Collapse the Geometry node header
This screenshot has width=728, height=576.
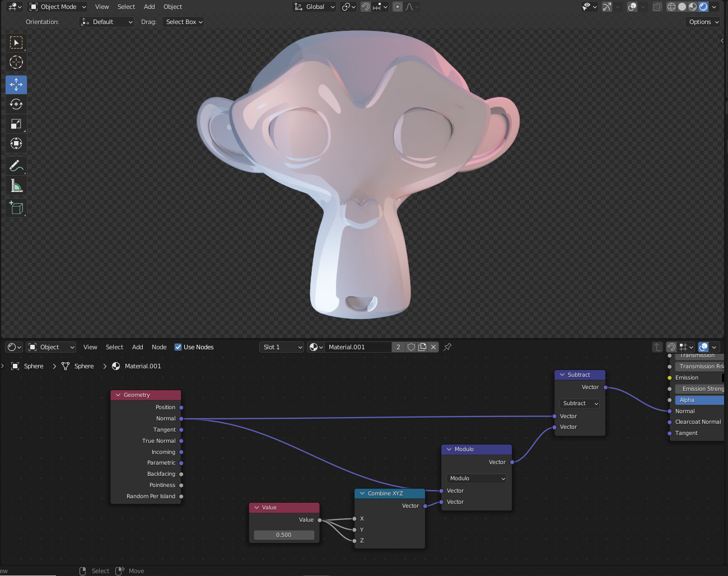118,395
